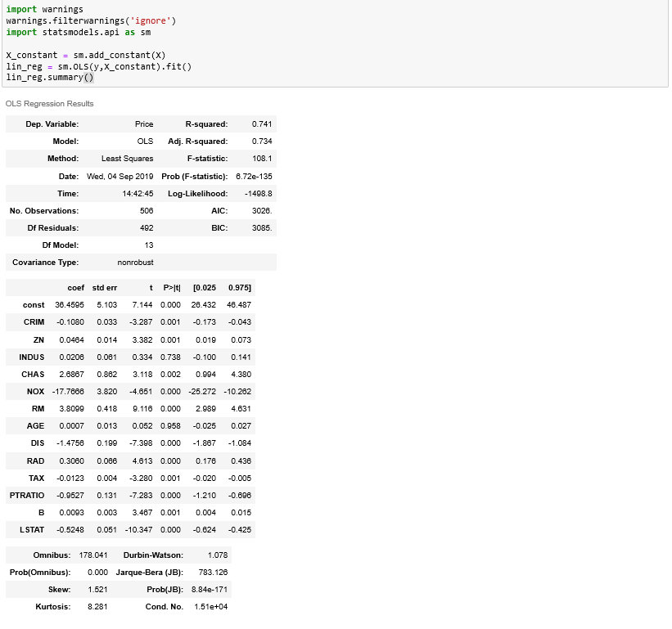Click the 'coef' column header
Image resolution: width=672 pixels, height=629 pixels.
(76, 288)
